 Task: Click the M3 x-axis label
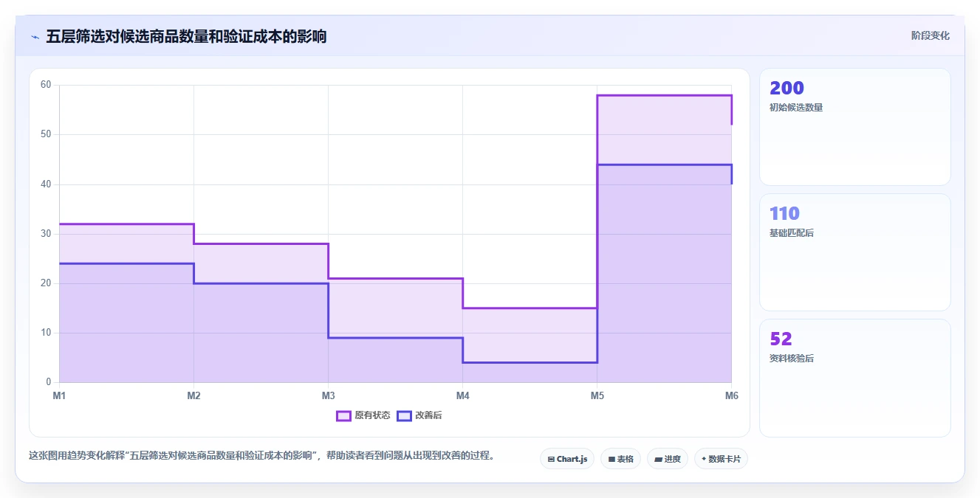tap(328, 396)
